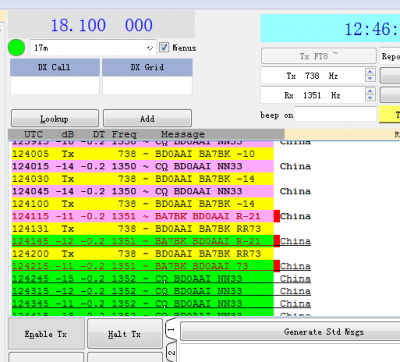
Task: Click the DX Grid input field
Action: (147, 85)
